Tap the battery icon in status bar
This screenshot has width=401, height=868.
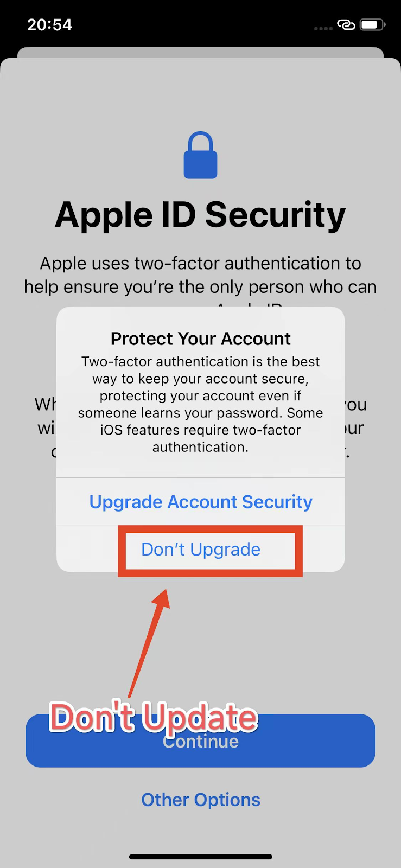[x=373, y=24]
